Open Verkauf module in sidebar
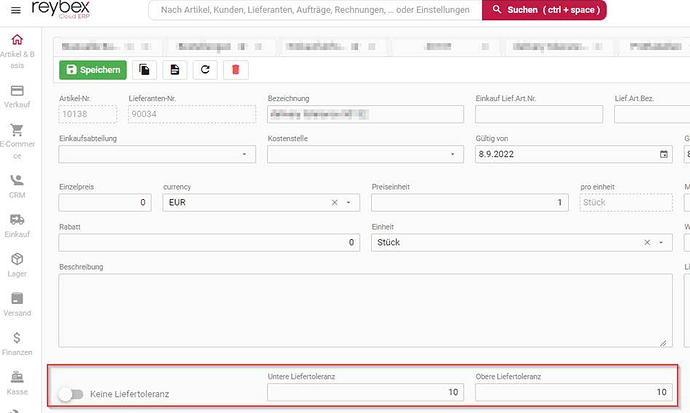This screenshot has height=413, width=690. (16, 96)
